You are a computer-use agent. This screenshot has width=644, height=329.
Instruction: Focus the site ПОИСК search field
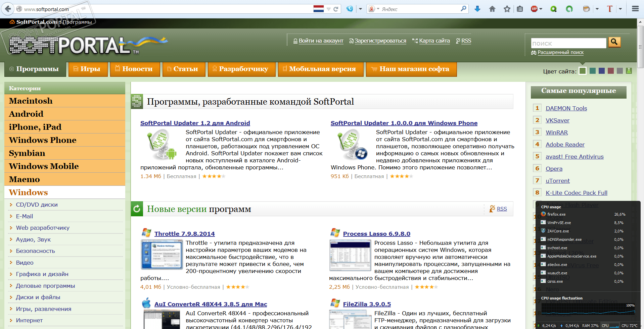pyautogui.click(x=569, y=43)
